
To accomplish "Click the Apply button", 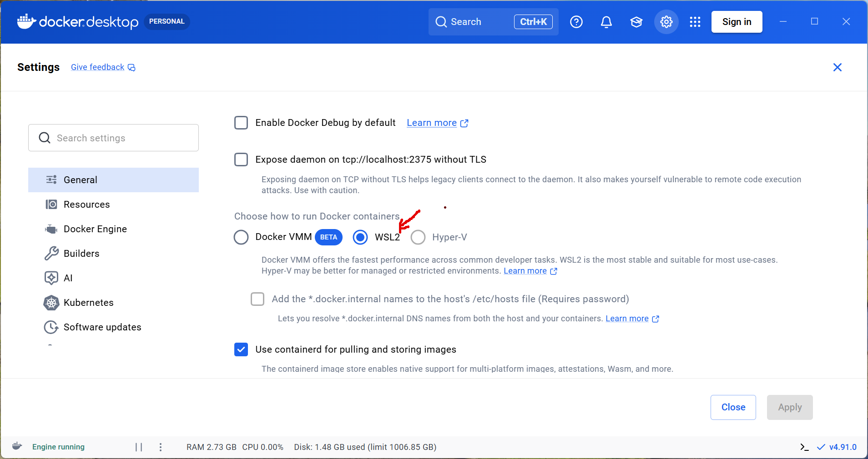I will click(790, 407).
